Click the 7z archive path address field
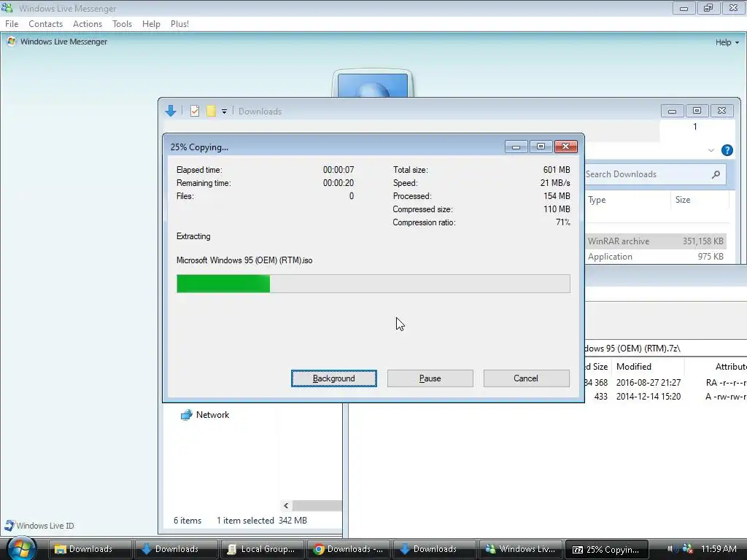This screenshot has width=747, height=560. point(665,348)
